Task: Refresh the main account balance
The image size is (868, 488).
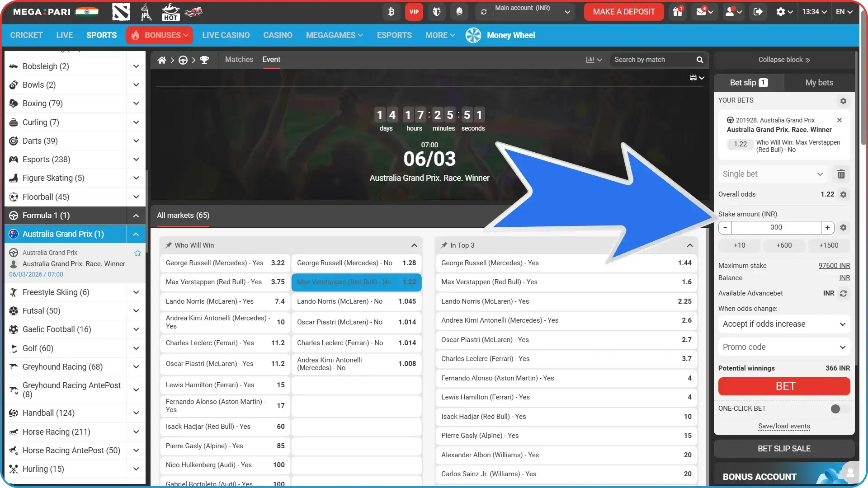Action: tap(484, 12)
